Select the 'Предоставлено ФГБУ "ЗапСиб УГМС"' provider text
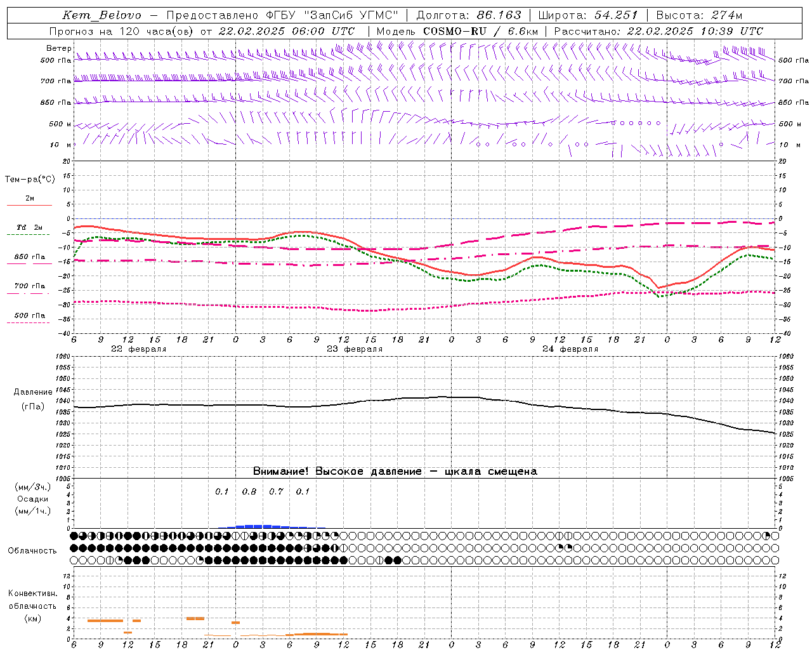This screenshot has width=812, height=650. 282,15
